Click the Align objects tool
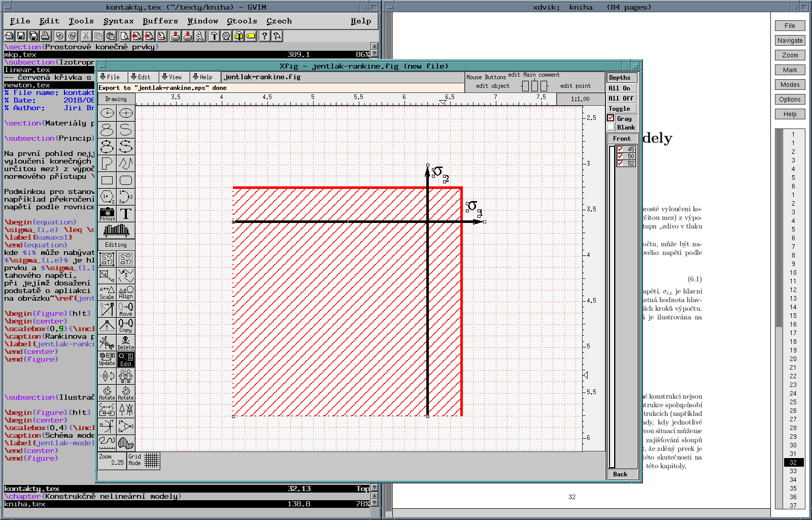This screenshot has width=812, height=520. [126, 292]
